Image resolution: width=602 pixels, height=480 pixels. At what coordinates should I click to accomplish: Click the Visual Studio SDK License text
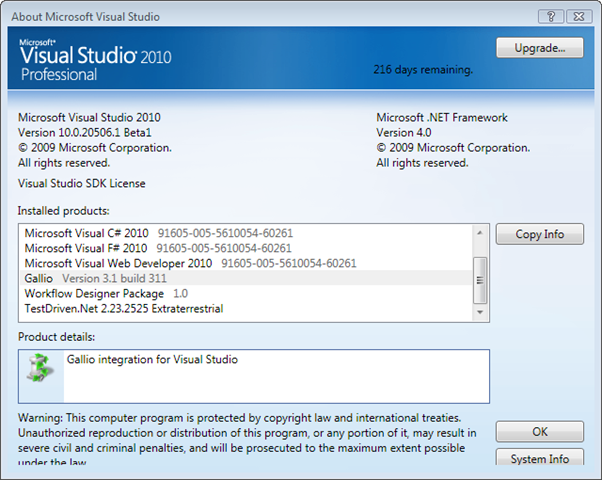coord(82,184)
